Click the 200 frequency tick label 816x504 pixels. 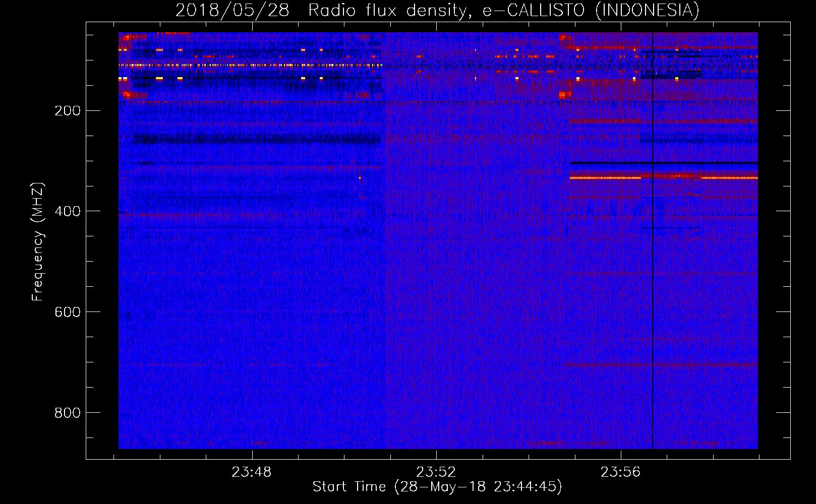(68, 110)
